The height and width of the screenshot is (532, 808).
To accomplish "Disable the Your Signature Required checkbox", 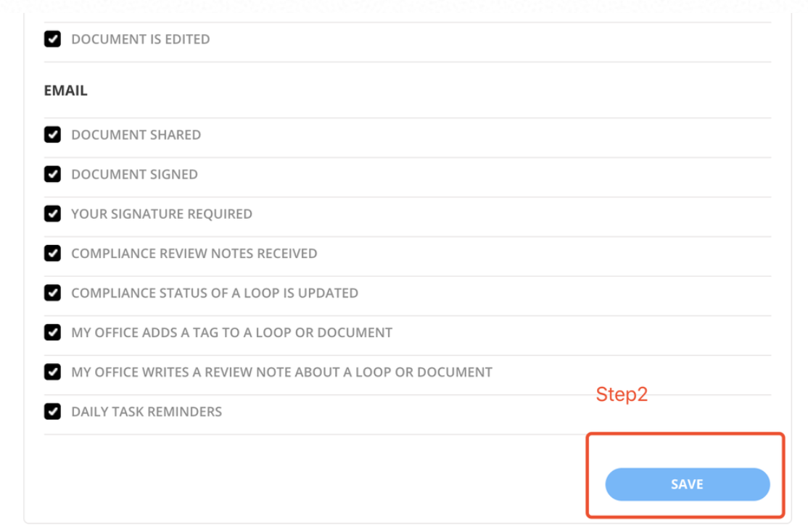I will [x=52, y=214].
